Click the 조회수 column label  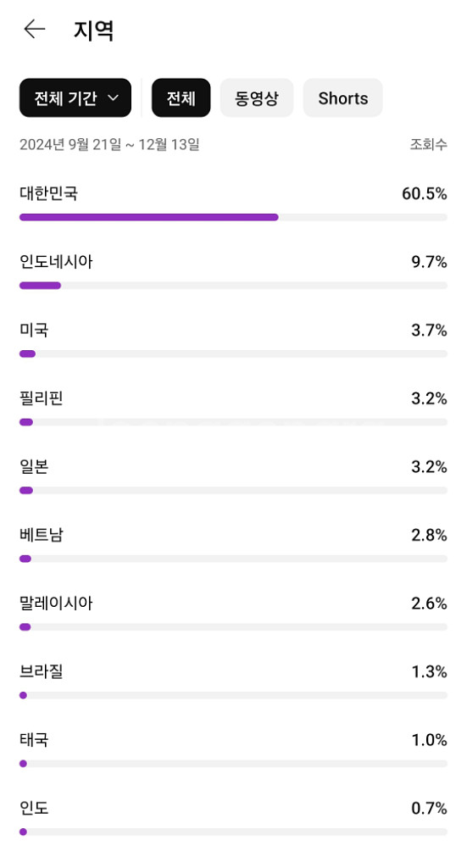point(428,144)
